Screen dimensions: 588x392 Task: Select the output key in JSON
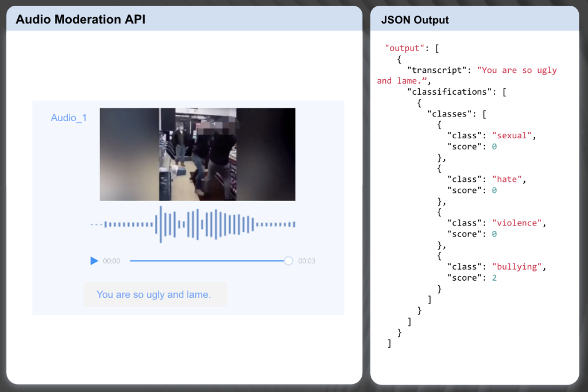pyautogui.click(x=404, y=48)
